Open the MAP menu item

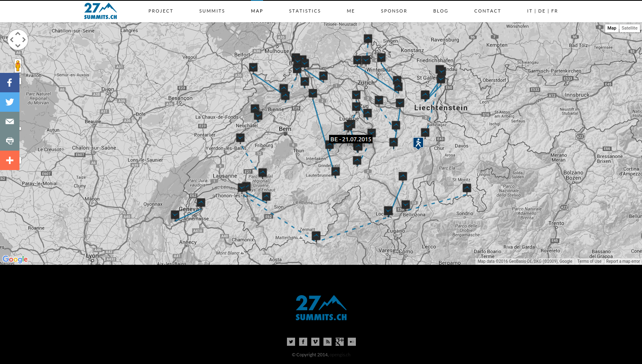(257, 11)
